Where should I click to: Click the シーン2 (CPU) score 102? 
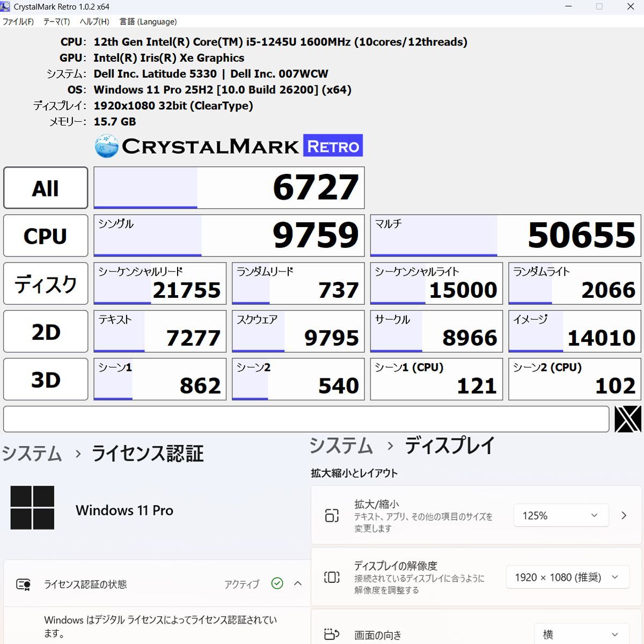point(575,379)
